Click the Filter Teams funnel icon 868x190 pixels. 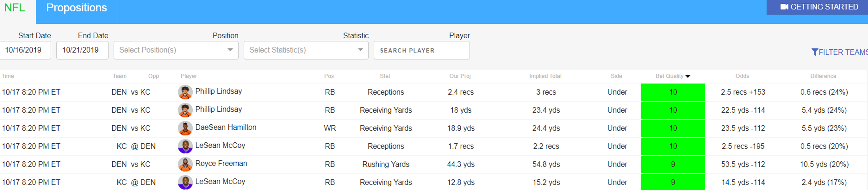[814, 52]
